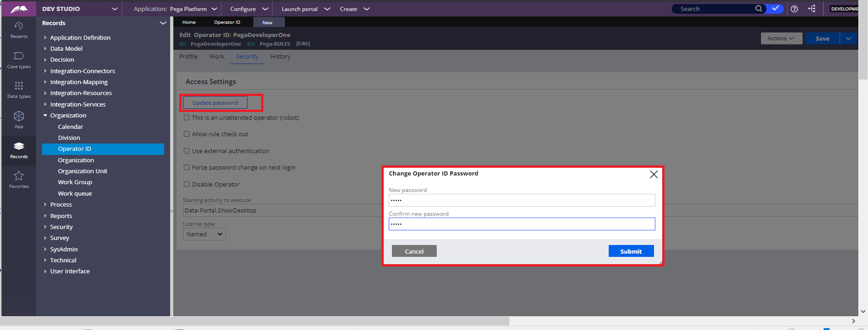The height and width of the screenshot is (330, 868).
Task: Expand the Reports tree node
Action: (x=45, y=216)
